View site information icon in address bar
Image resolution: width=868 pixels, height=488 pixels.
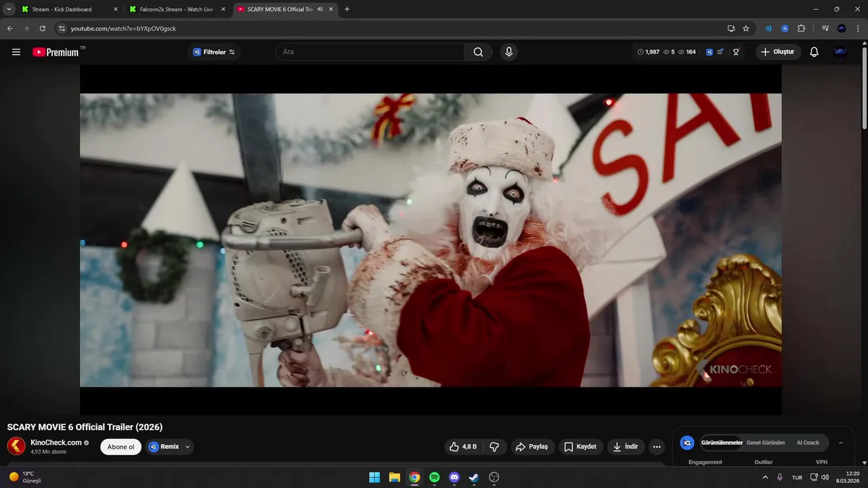(62, 28)
